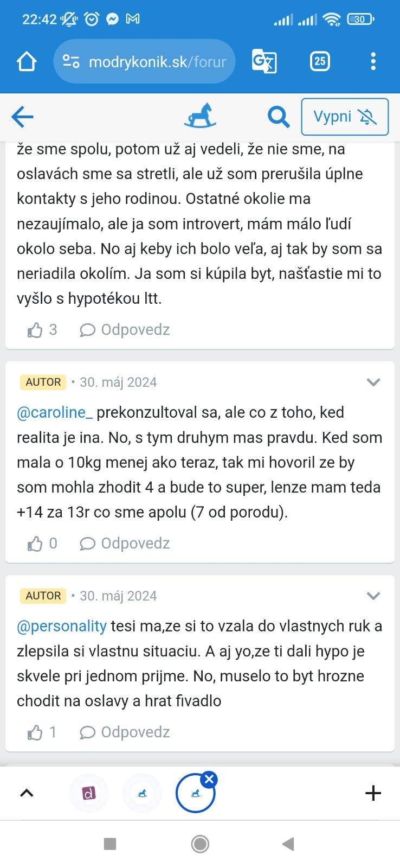Close the active tab with the X badge
The image size is (400, 868).
coord(209,780)
